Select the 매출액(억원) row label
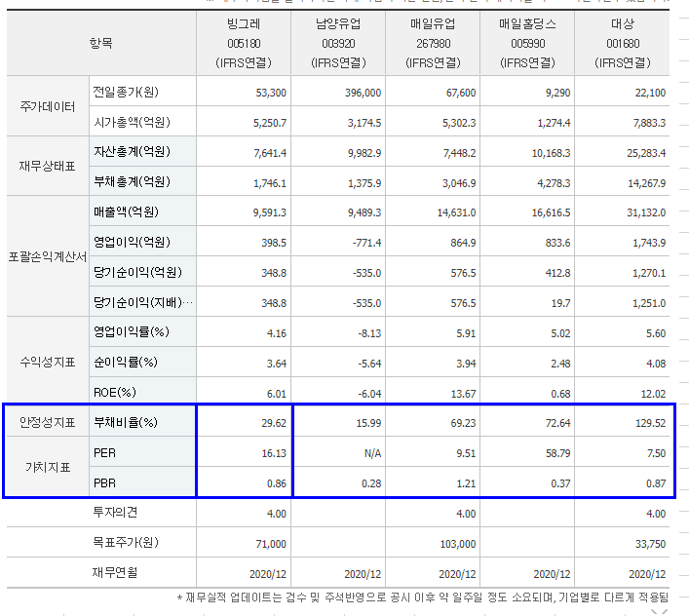This screenshot has width=689, height=616. click(x=126, y=212)
